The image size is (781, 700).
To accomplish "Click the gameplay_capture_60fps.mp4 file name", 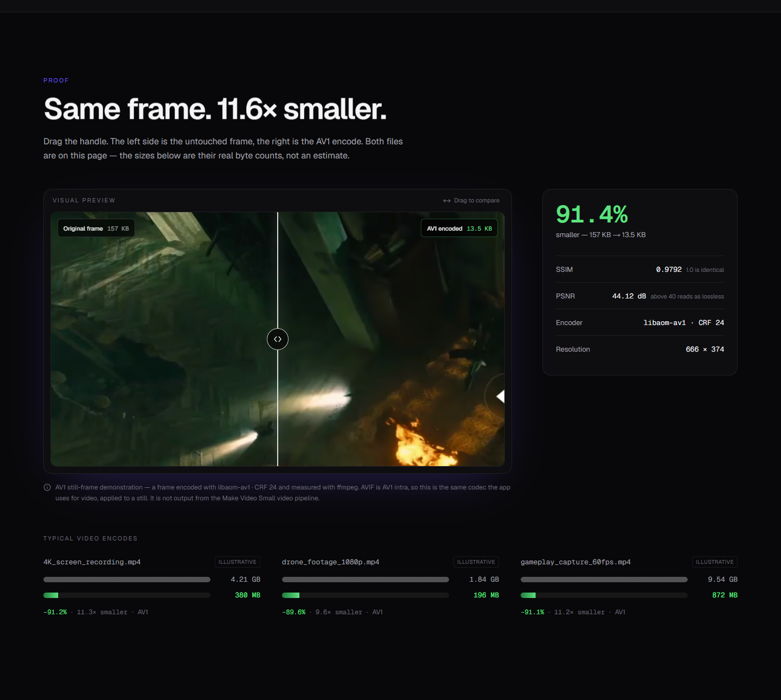I will [x=575, y=562].
